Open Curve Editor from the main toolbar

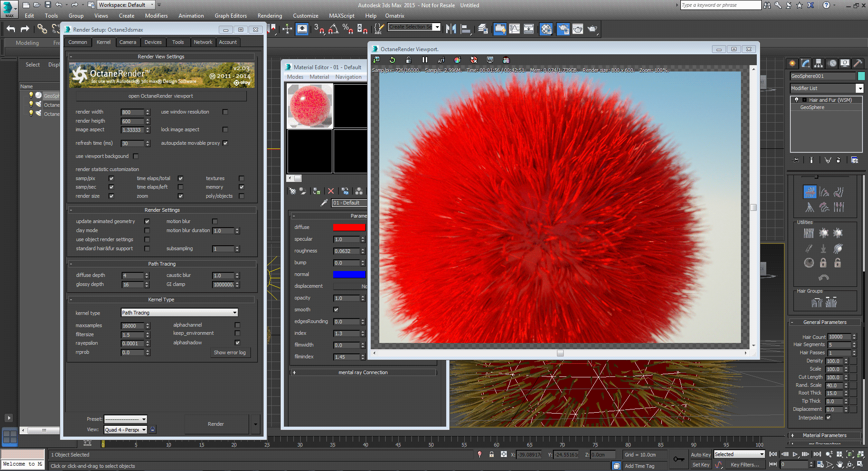(x=514, y=29)
